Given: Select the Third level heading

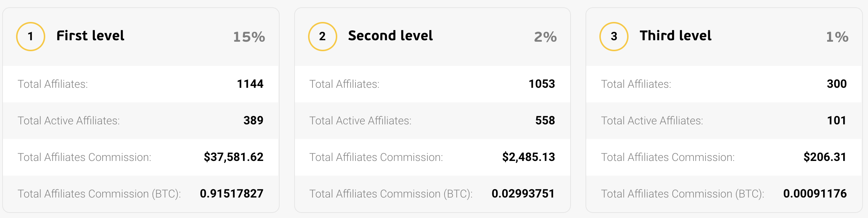Looking at the screenshot, I should 676,36.
